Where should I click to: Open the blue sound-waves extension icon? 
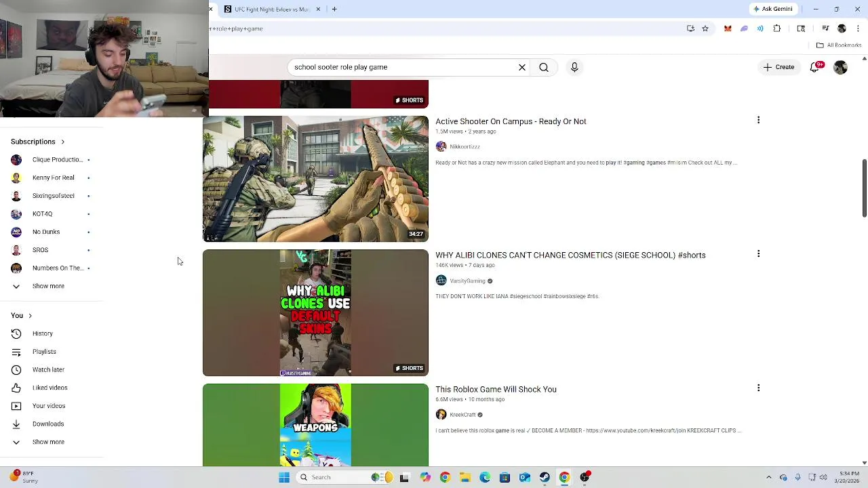(760, 28)
